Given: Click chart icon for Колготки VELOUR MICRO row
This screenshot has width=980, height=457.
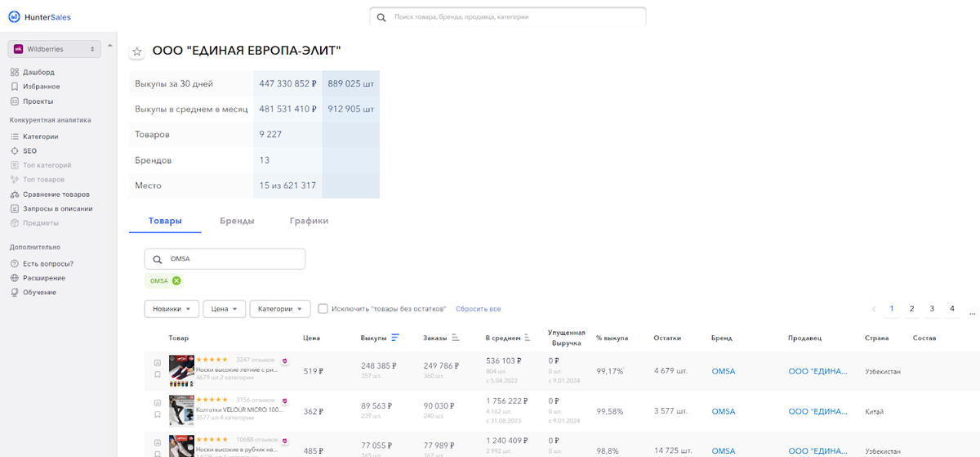Looking at the screenshot, I should 158,403.
